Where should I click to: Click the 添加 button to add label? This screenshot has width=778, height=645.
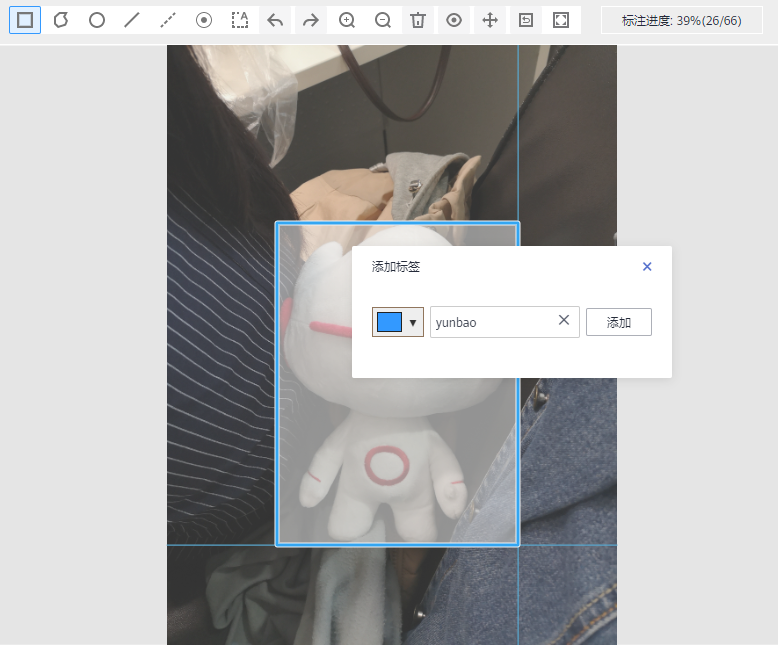[x=619, y=322]
